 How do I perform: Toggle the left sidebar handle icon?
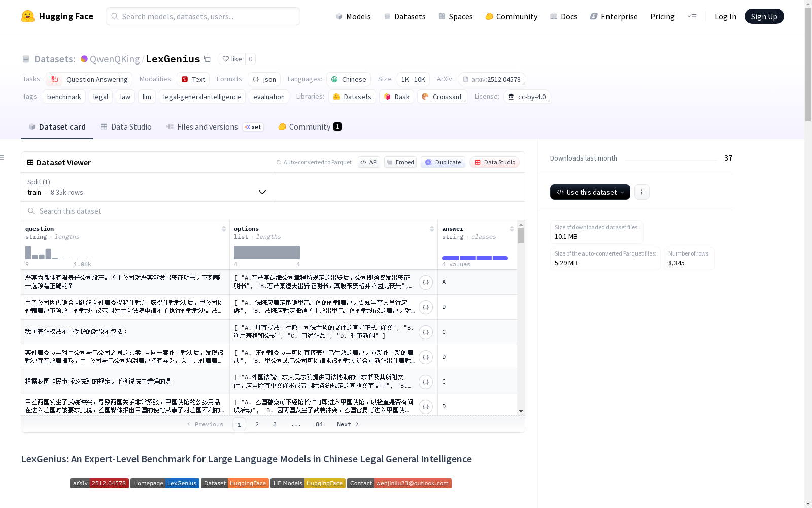pyautogui.click(x=3, y=157)
